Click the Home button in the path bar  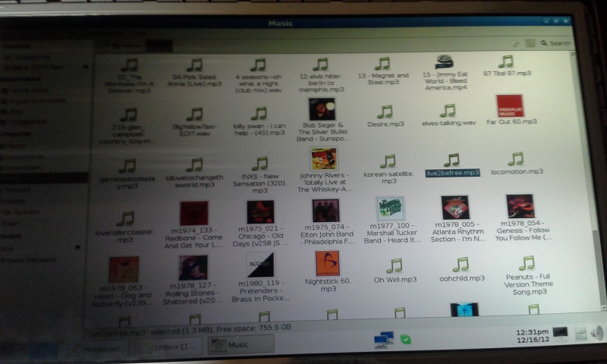coord(127,46)
